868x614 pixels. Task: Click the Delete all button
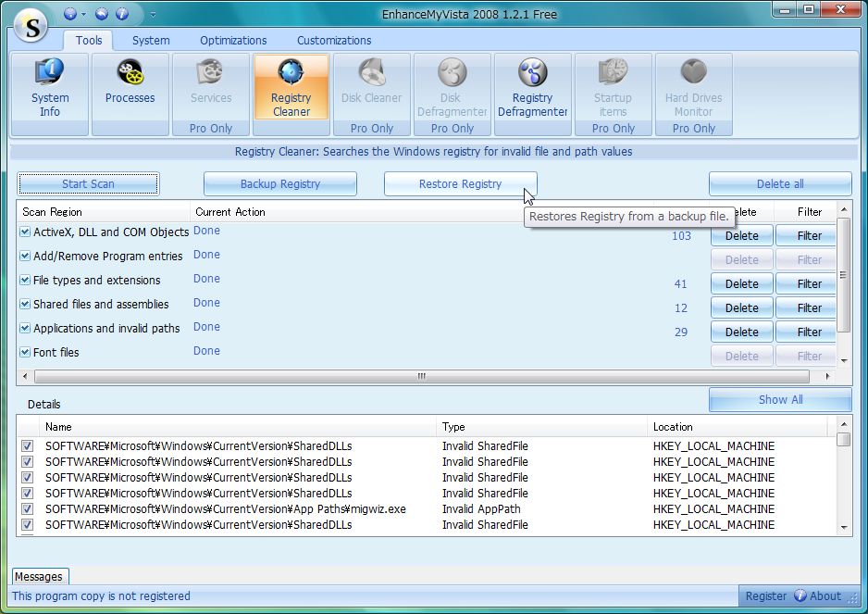(x=780, y=184)
